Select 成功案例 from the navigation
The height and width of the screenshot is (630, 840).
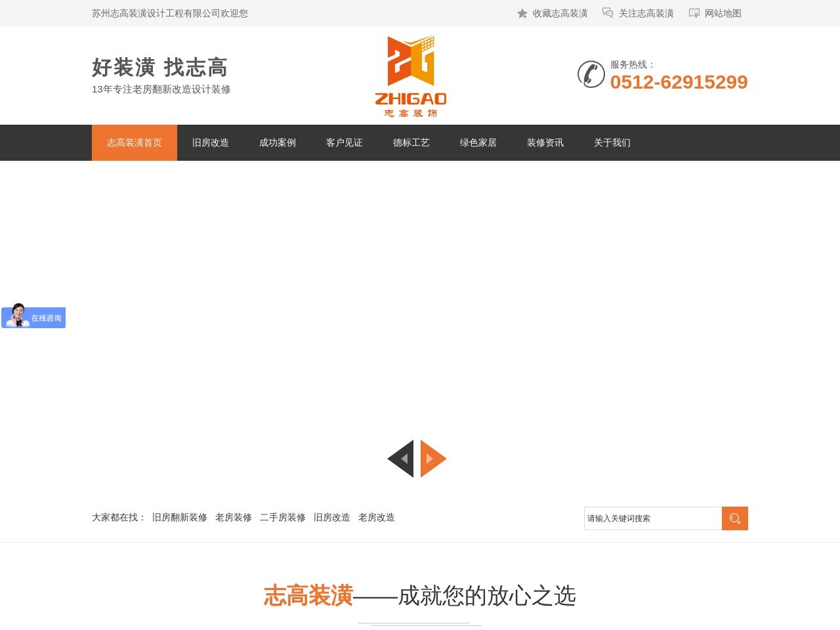click(277, 142)
